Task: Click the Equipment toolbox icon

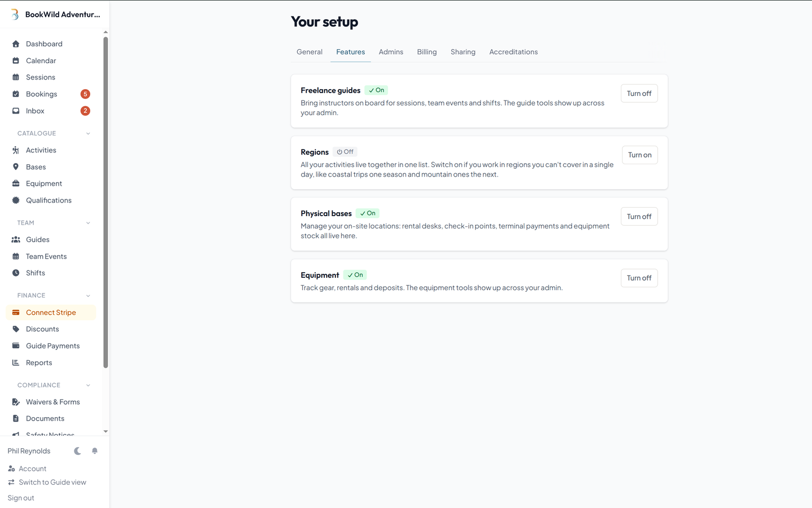Action: (x=16, y=183)
